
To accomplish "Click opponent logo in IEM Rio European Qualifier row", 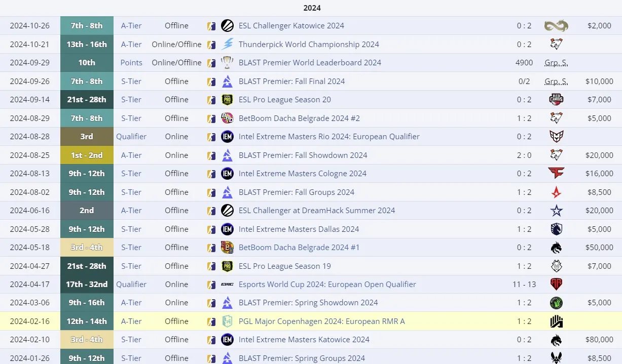I will click(556, 137).
